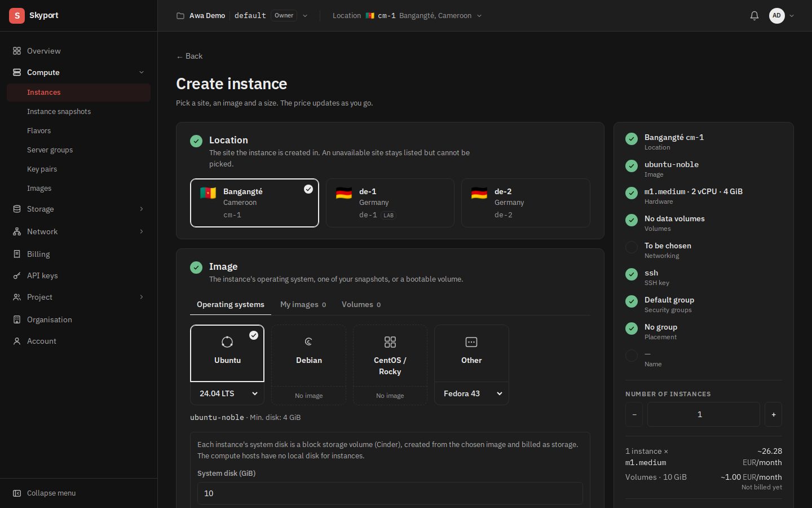Open the project switcher chevron
Viewport: 812px width, 508px height.
tap(305, 16)
